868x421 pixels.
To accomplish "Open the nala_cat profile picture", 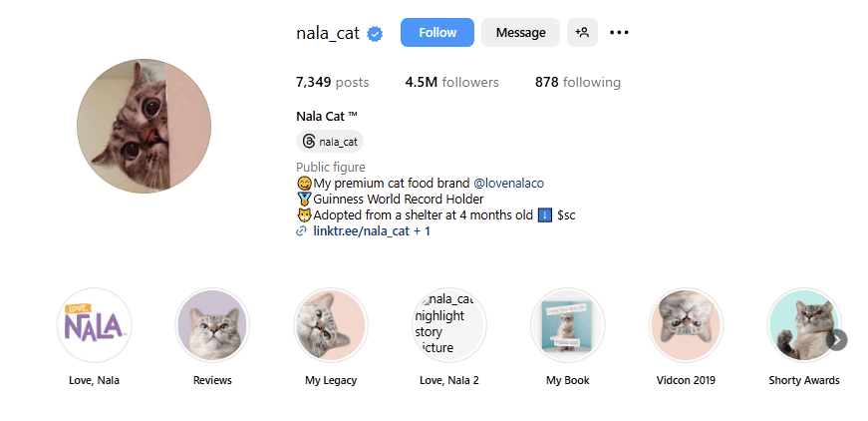I will tap(144, 126).
